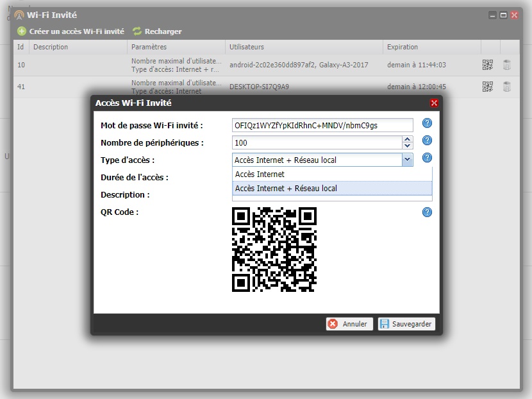
Task: Show QR code icon for access 41
Action: coord(488,87)
